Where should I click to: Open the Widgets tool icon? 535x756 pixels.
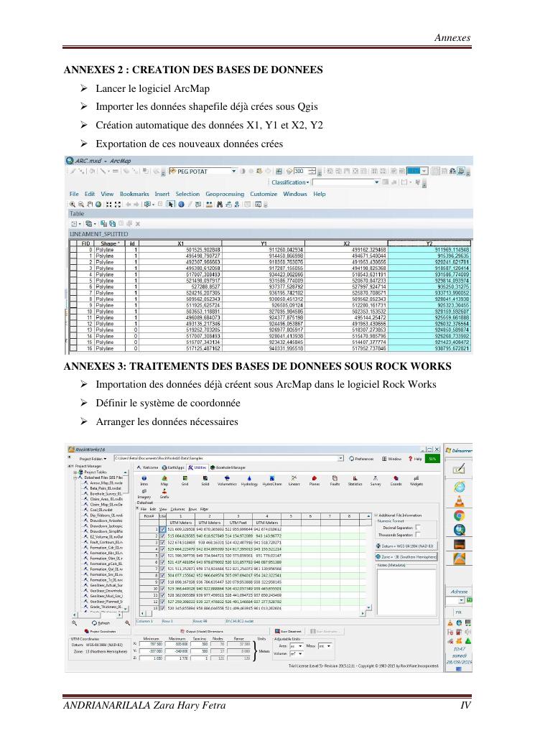[417, 480]
